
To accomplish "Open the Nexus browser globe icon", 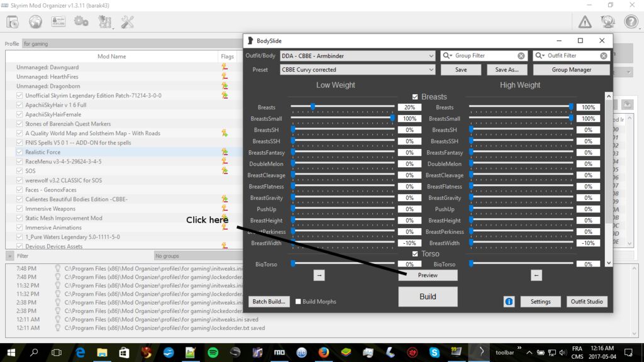I will click(36, 21).
